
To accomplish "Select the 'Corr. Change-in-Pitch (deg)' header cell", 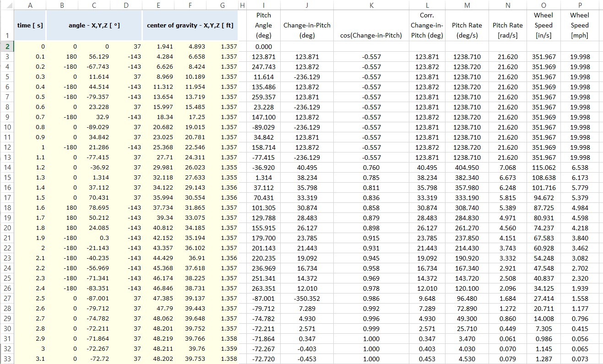I will tap(427, 25).
